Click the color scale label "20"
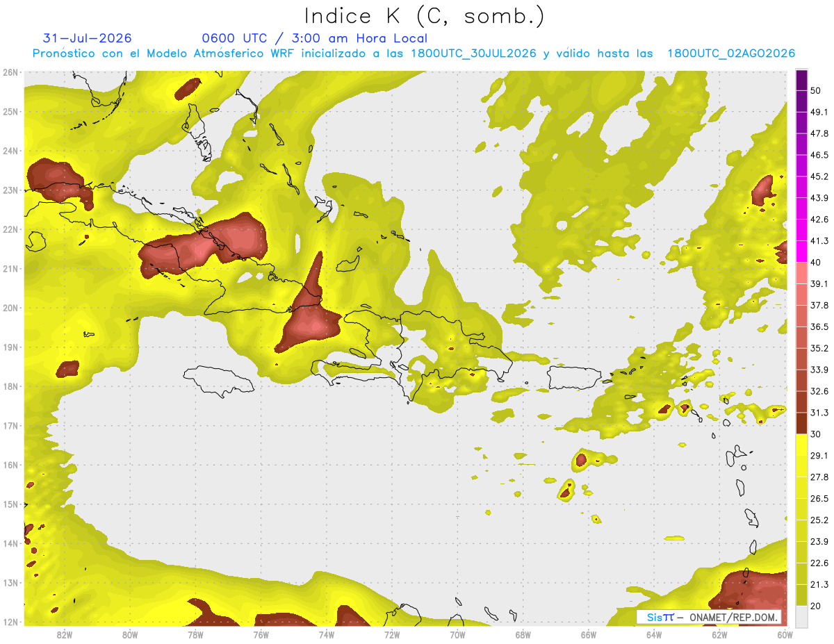 tap(816, 606)
